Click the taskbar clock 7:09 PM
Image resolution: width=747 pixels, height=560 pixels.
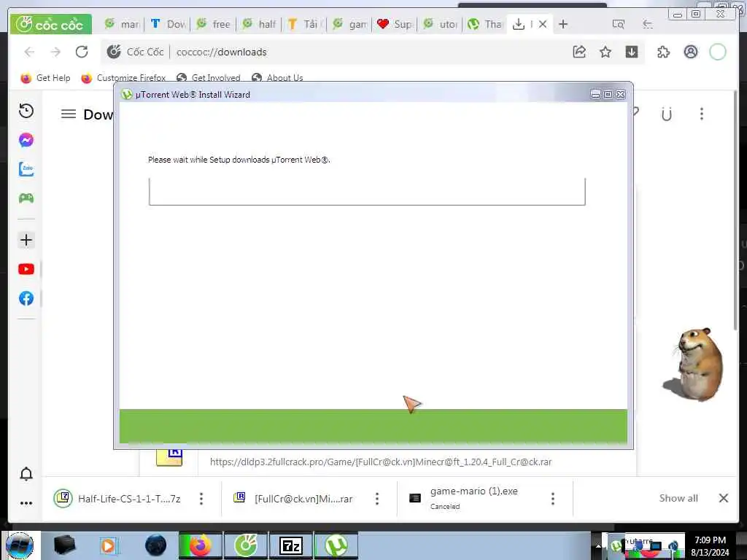710,540
